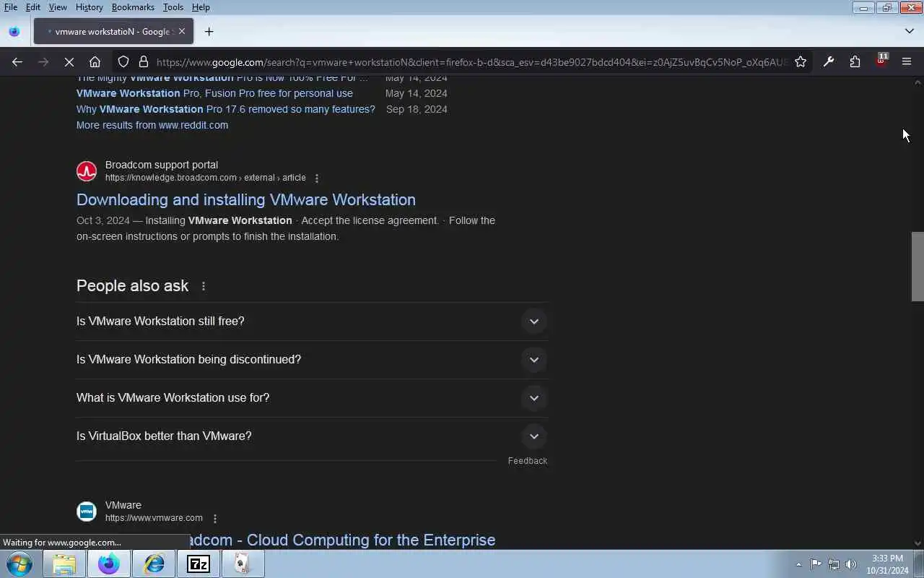Open options for Broadcom result

(x=316, y=178)
